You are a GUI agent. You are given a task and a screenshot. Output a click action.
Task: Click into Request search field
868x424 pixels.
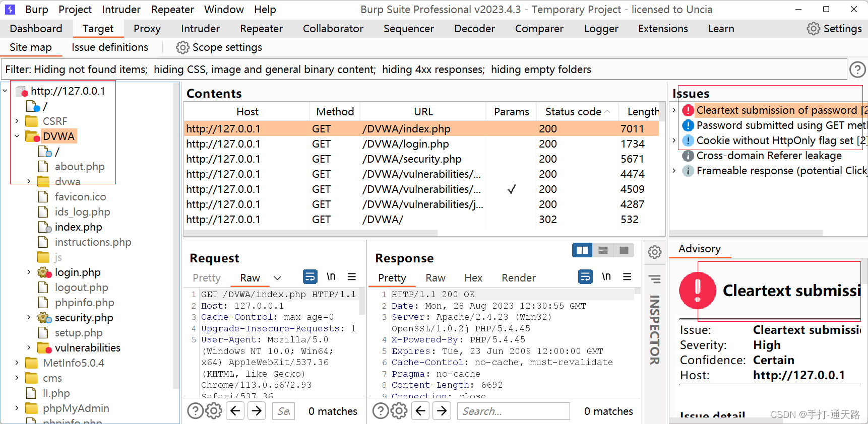pos(284,411)
